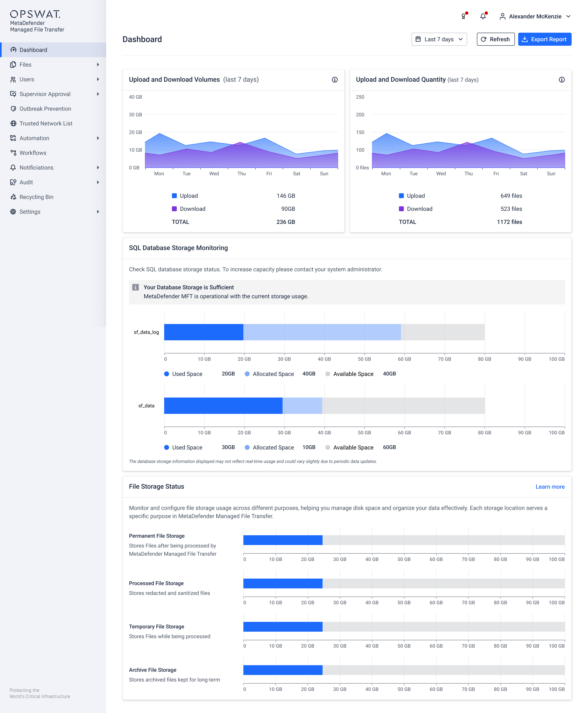Click the sf_data_log used space bar

(x=204, y=332)
